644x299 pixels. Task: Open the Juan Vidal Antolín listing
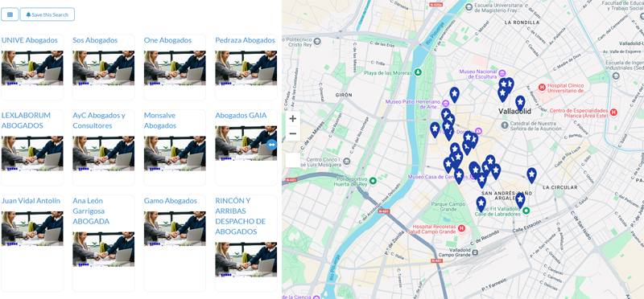[x=31, y=201]
